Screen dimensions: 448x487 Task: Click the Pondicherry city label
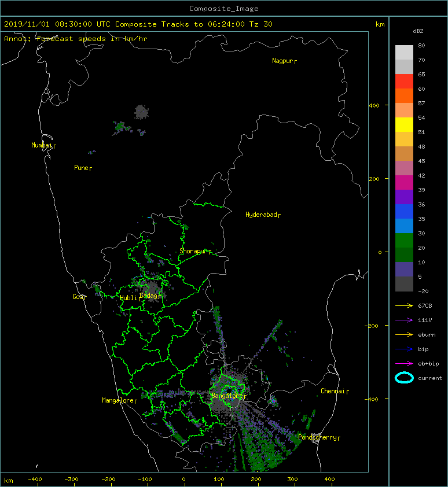[317, 437]
